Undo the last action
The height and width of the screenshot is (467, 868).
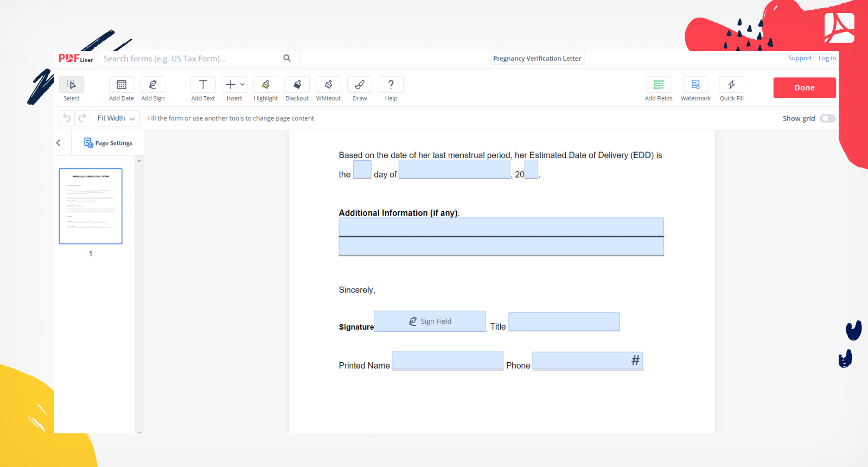(67, 118)
